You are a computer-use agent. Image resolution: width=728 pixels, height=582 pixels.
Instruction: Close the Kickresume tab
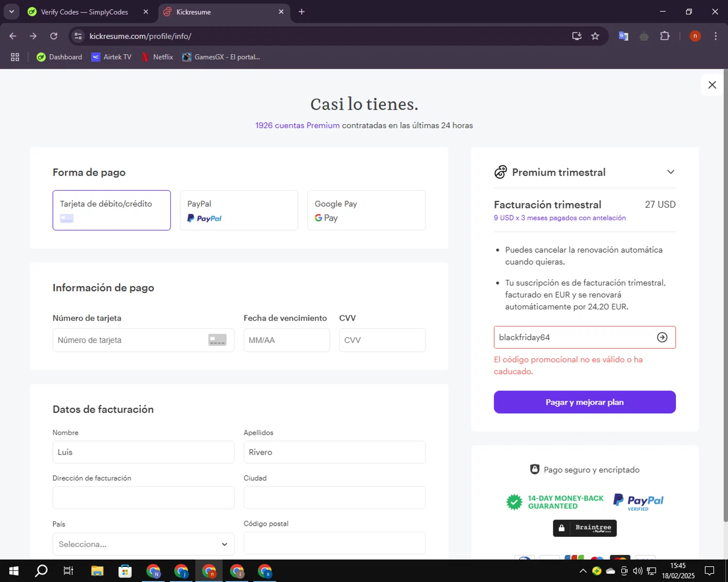point(281,12)
